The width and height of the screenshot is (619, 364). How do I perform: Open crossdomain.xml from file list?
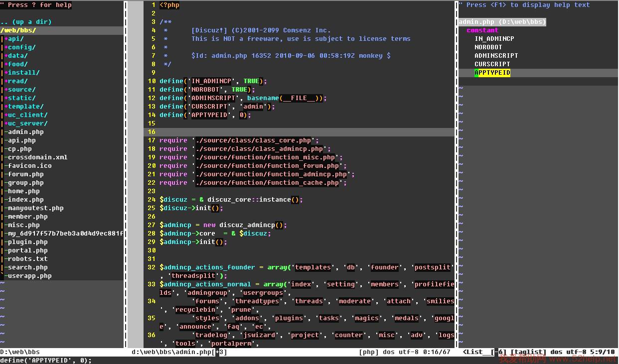tap(37, 157)
